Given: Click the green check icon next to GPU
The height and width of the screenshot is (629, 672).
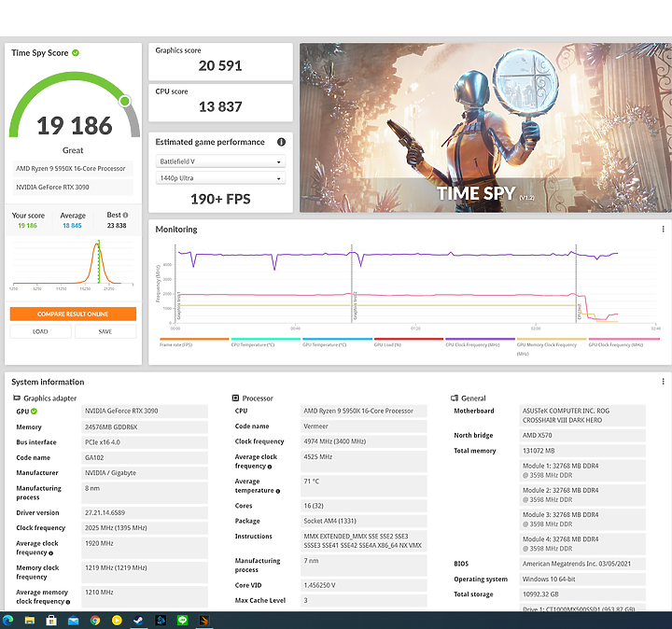Looking at the screenshot, I should (x=34, y=412).
